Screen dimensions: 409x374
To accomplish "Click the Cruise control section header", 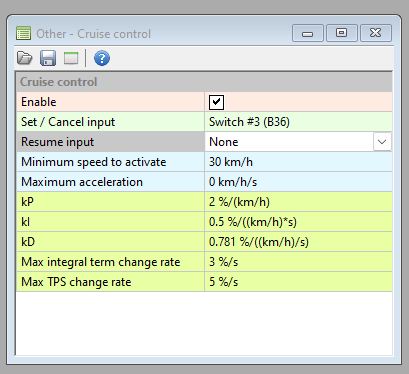I will click(x=204, y=82).
